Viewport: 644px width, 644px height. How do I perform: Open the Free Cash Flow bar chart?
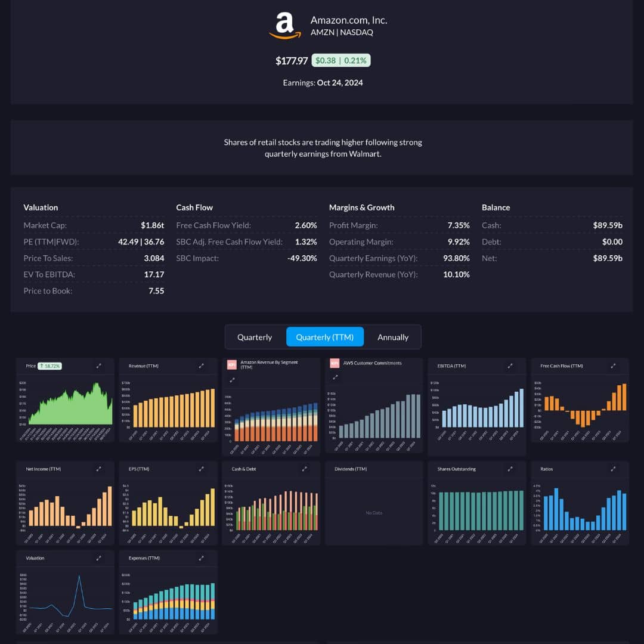[580, 410]
